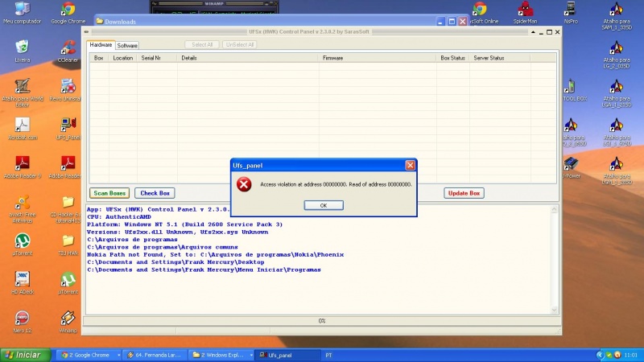
Task: Open the TDJ HWK folder icon
Action: point(68,245)
